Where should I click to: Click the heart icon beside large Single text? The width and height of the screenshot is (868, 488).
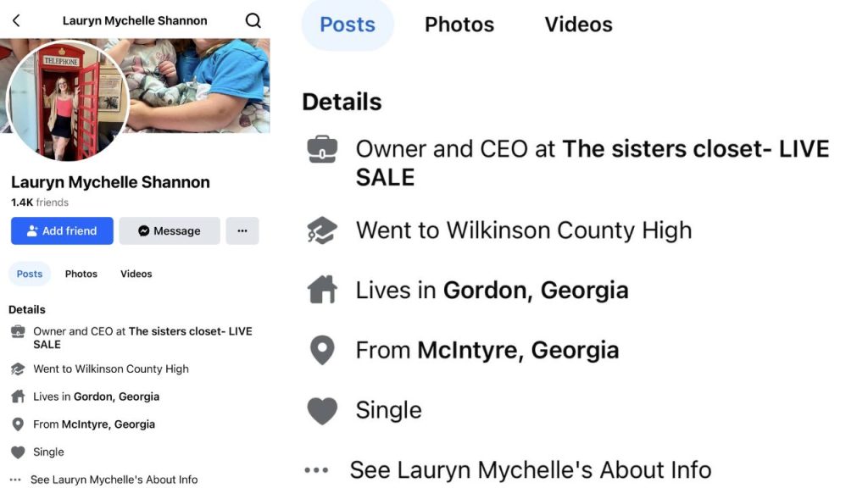pos(322,410)
